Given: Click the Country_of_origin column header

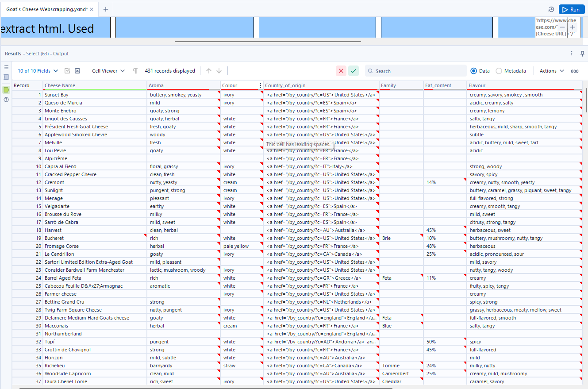Looking at the screenshot, I should click(x=321, y=85).
